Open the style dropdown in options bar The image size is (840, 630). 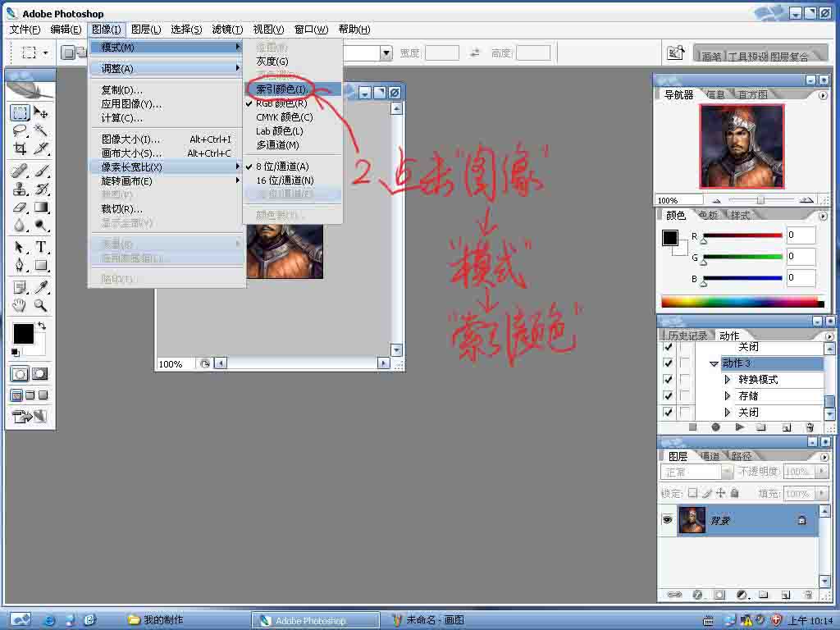[x=386, y=52]
